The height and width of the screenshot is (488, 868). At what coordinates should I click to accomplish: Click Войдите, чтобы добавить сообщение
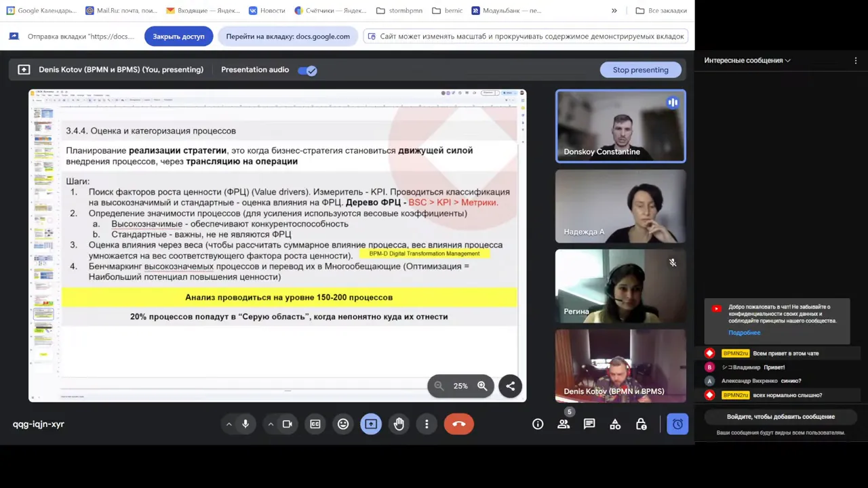781,417
